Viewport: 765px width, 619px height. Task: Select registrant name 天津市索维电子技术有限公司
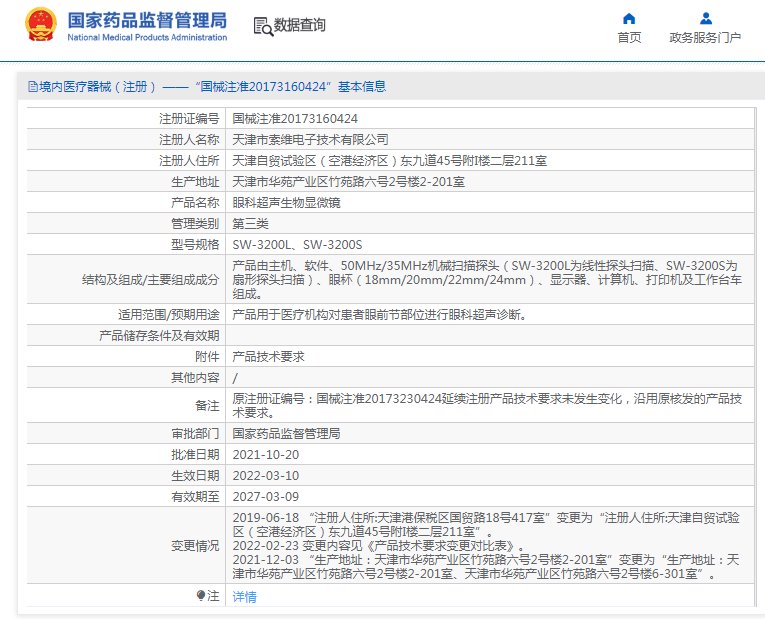click(x=310, y=140)
